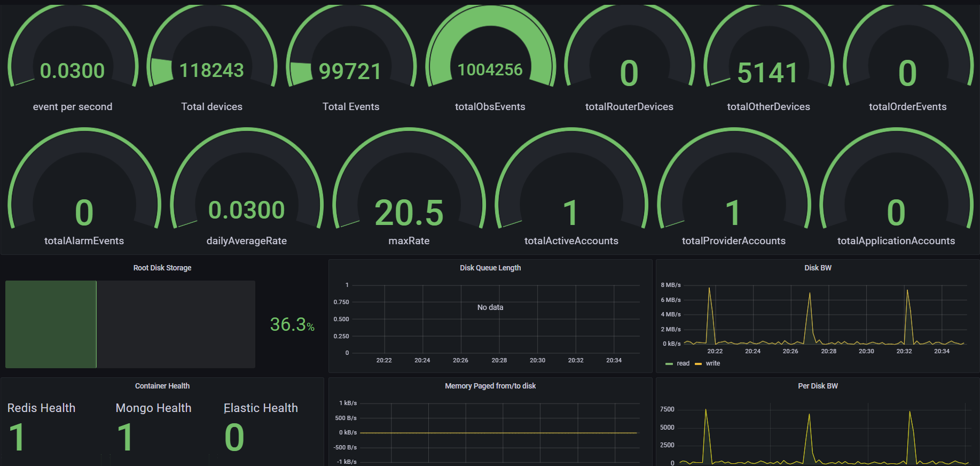Viewport: 980px width, 466px height.
Task: Click the totalObsEvents label
Action: pyautogui.click(x=490, y=107)
